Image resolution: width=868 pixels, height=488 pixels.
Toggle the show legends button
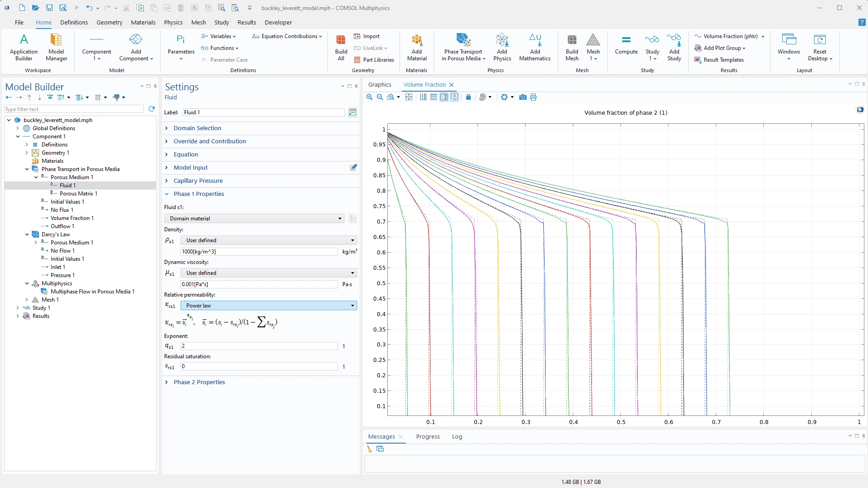(x=454, y=97)
